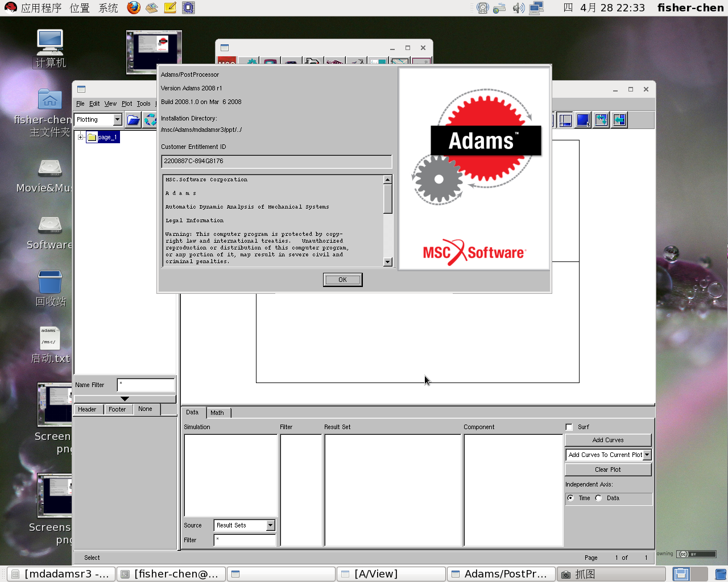728x582 pixels.
Task: Open the Tools menu
Action: click(x=144, y=103)
